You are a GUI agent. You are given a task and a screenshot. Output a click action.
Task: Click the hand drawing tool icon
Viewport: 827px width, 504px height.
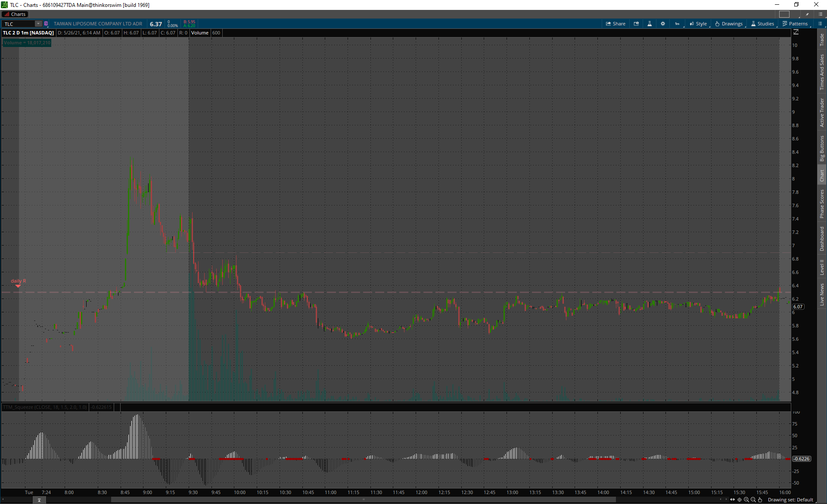[760, 500]
